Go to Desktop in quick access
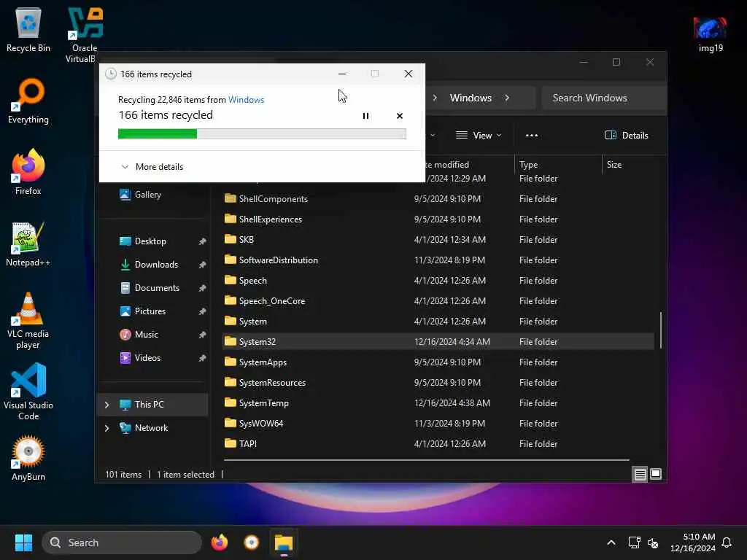747x560 pixels. [x=150, y=241]
